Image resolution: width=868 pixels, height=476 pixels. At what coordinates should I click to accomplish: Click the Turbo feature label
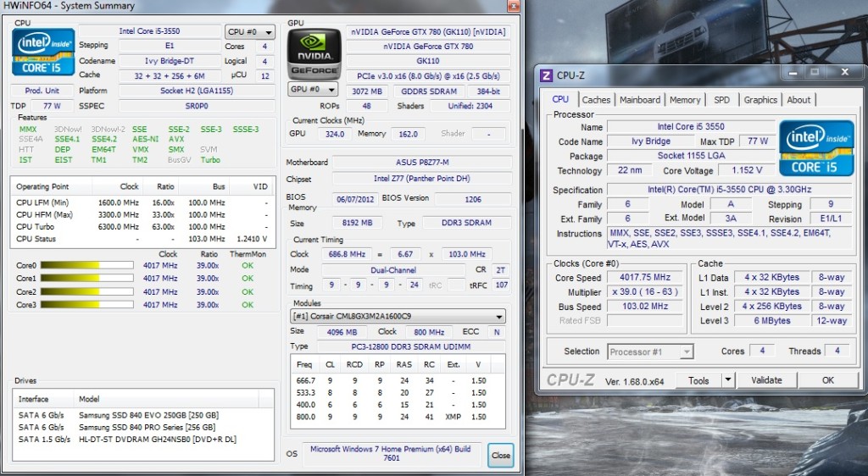[x=210, y=160]
